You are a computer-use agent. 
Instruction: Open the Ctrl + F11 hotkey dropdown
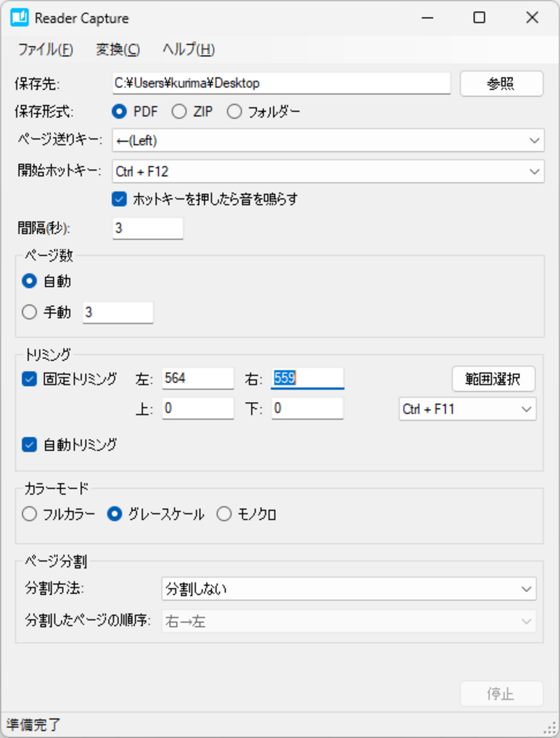pos(526,409)
